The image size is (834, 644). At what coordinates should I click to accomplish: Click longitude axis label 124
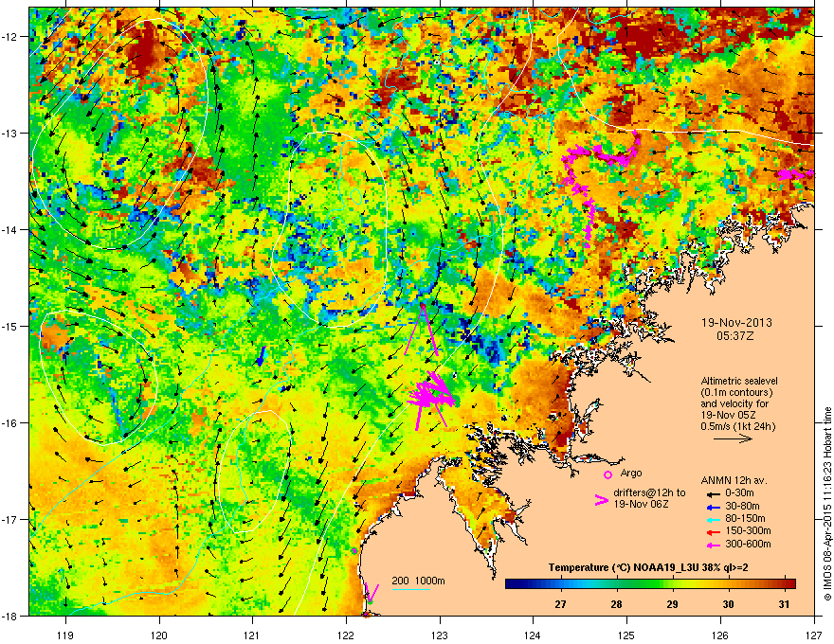533,635
